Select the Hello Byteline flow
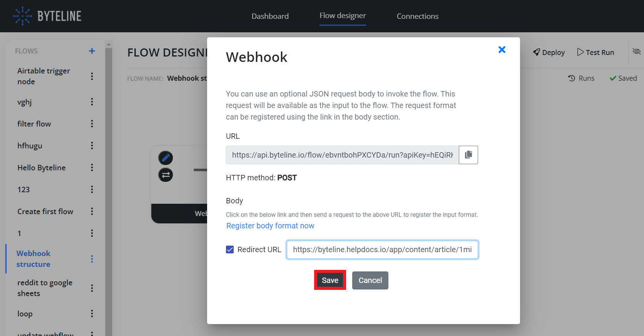644x336 pixels. (42, 168)
